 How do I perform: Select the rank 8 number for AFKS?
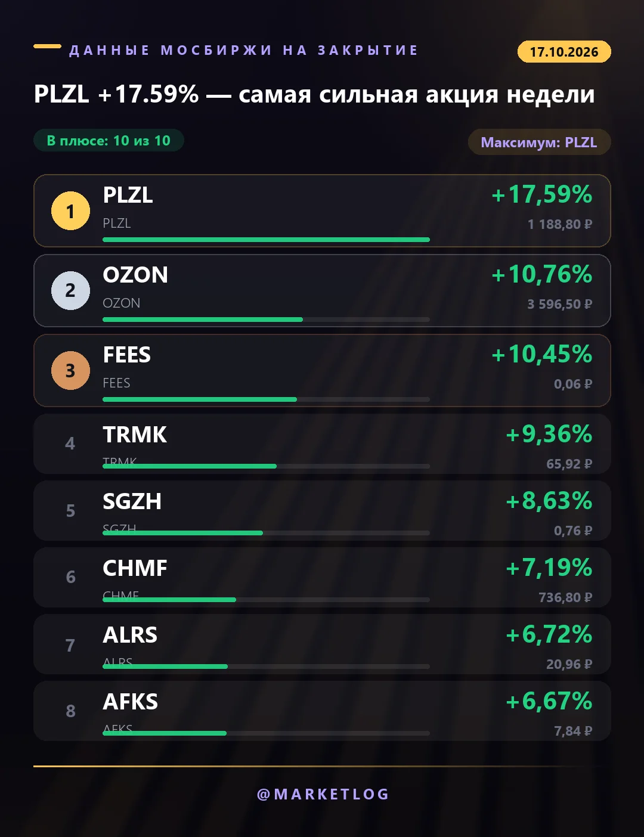click(x=70, y=711)
